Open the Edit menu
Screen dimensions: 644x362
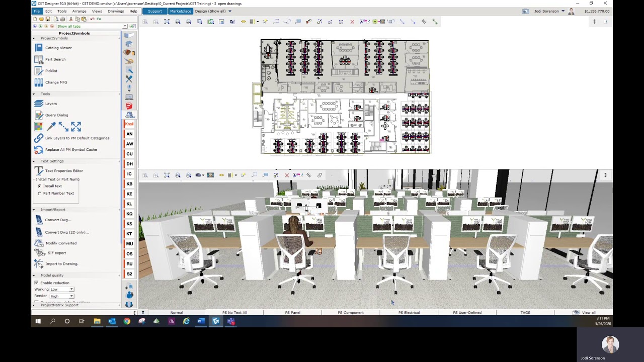pyautogui.click(x=48, y=11)
